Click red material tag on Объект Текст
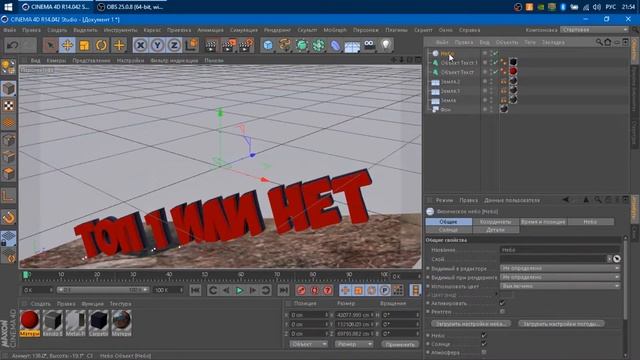640x360 pixels. 513,71
